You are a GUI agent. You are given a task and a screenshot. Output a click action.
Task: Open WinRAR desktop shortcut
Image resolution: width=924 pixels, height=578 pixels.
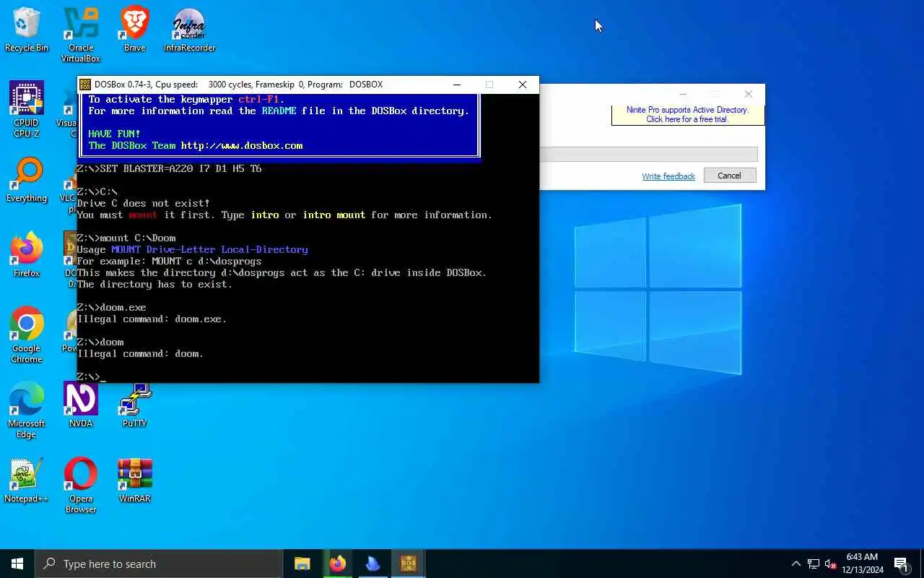134,480
